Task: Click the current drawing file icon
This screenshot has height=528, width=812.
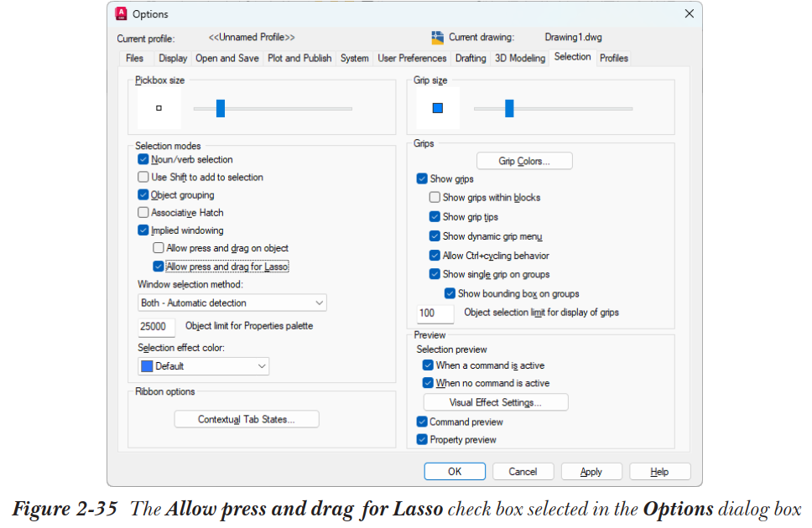Action: (x=438, y=37)
